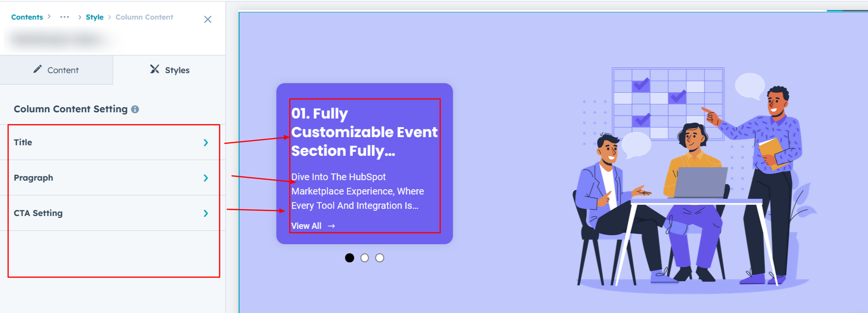
Task: Go back to Style breadcrumb link
Action: pos(95,17)
